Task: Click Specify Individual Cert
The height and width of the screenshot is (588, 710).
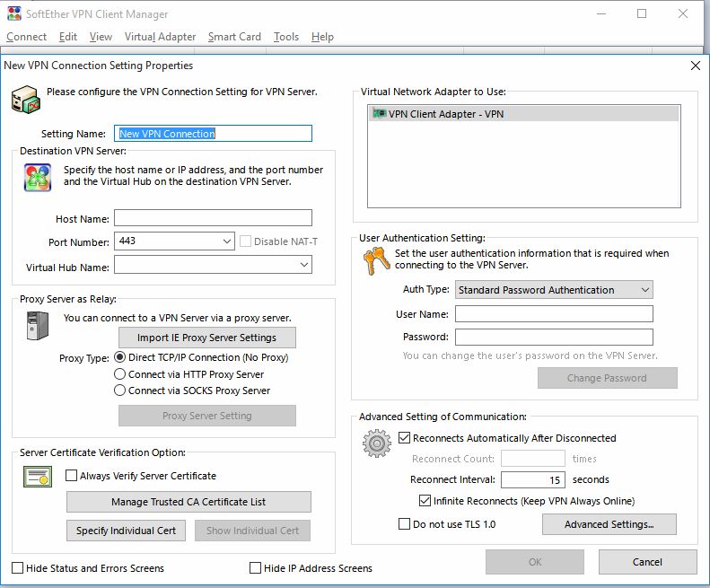Action: [126, 531]
